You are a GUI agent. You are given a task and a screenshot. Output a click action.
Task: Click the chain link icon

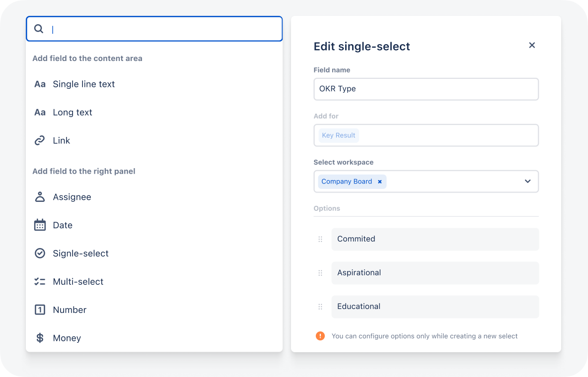click(40, 140)
